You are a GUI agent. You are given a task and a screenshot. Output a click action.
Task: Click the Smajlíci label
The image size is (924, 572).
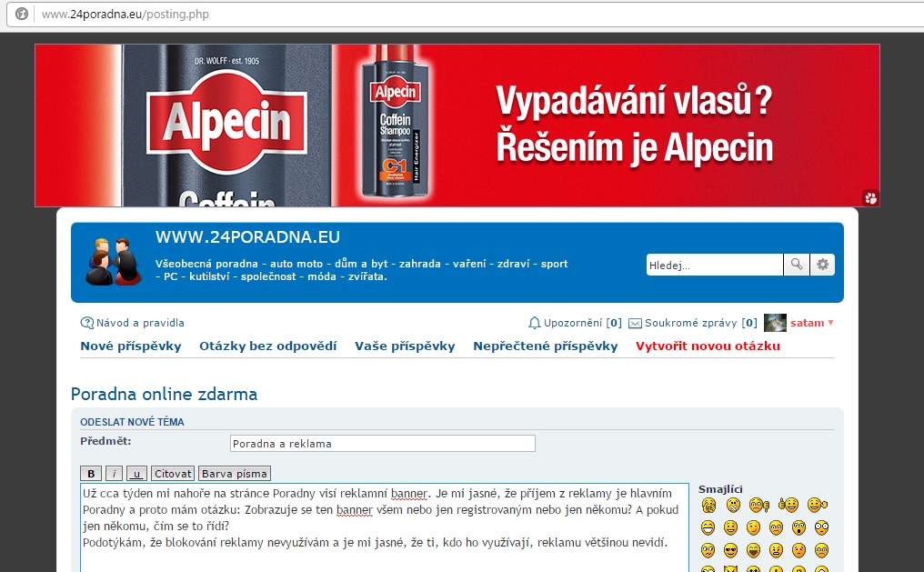(x=720, y=489)
